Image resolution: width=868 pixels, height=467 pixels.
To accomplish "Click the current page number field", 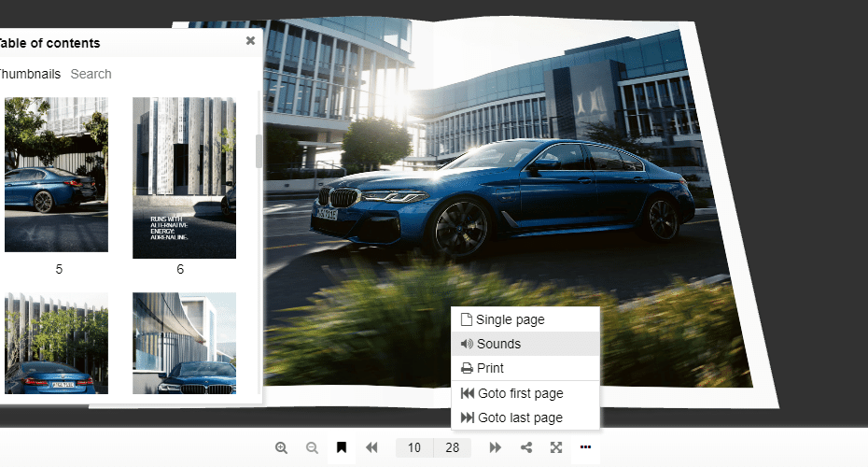I will pos(414,447).
